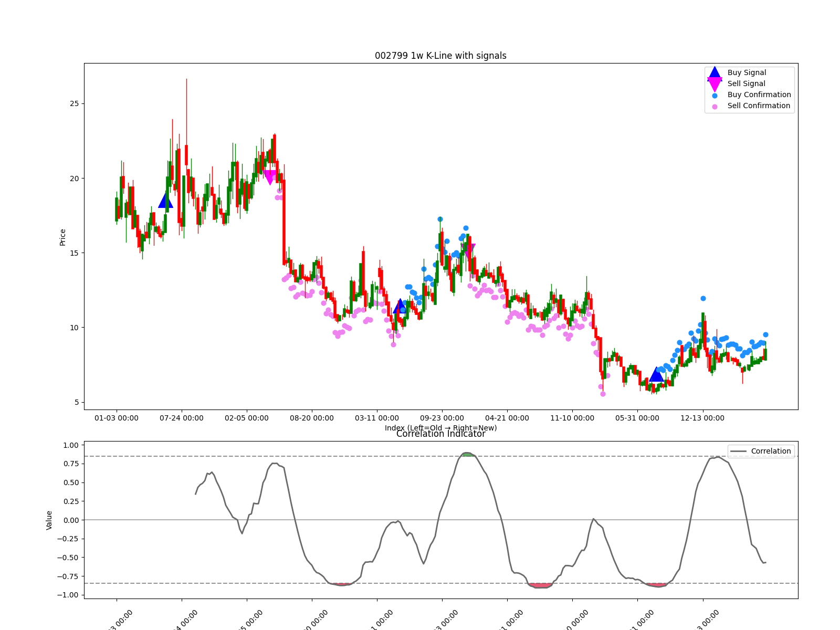Click correlation tick label −0.50
Screen dimensions: 840x630
[68, 558]
